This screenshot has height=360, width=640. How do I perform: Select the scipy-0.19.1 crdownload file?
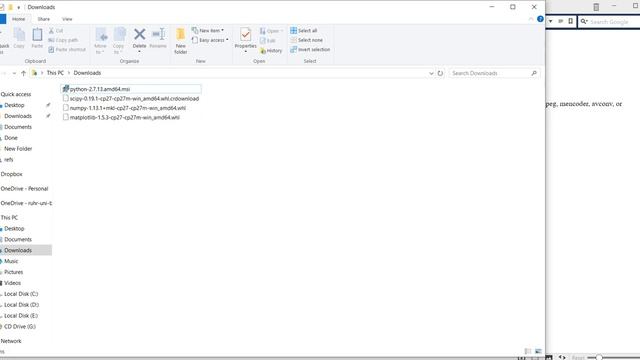131,98
